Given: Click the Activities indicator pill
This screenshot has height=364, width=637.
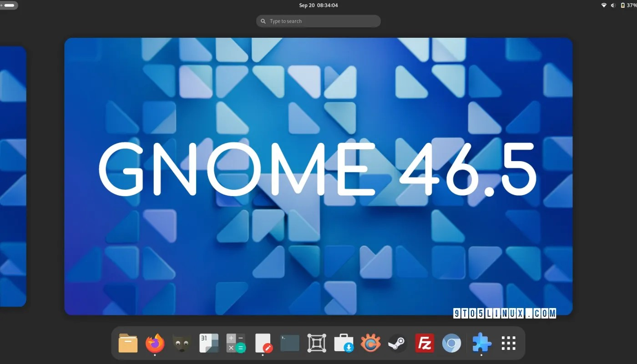Looking at the screenshot, I should point(8,5).
